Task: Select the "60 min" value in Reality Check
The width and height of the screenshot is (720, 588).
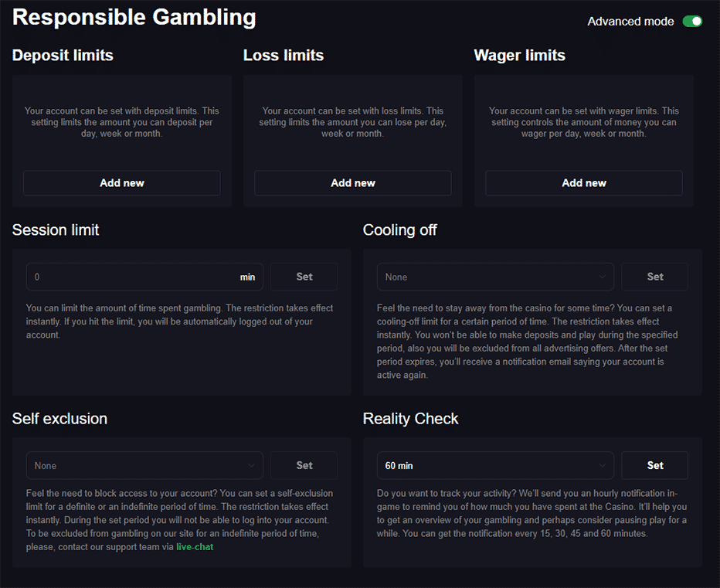Action: (399, 464)
